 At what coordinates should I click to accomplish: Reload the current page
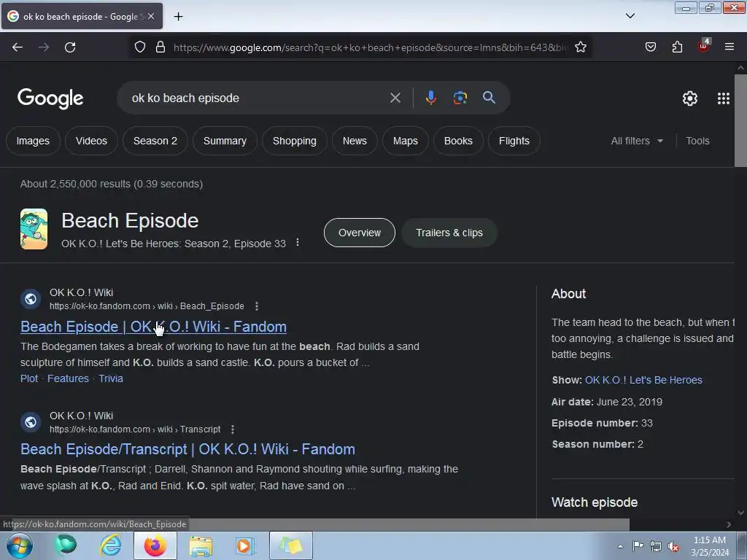tap(70, 47)
